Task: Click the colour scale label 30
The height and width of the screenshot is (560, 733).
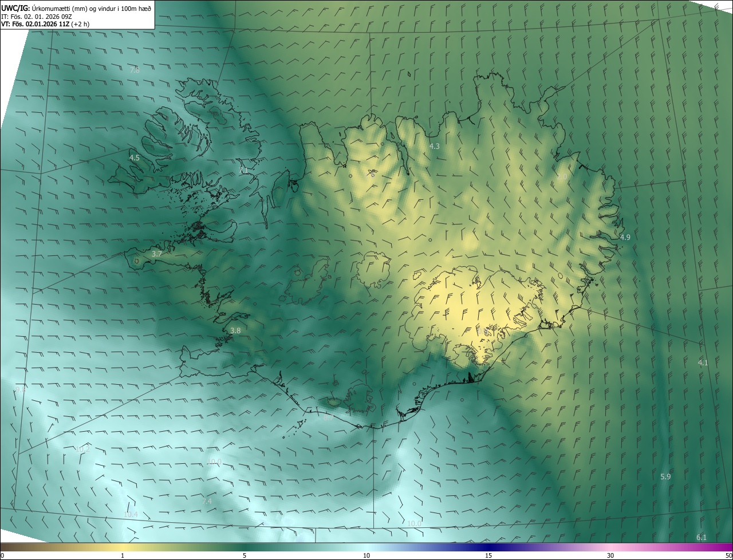Action: [610, 555]
